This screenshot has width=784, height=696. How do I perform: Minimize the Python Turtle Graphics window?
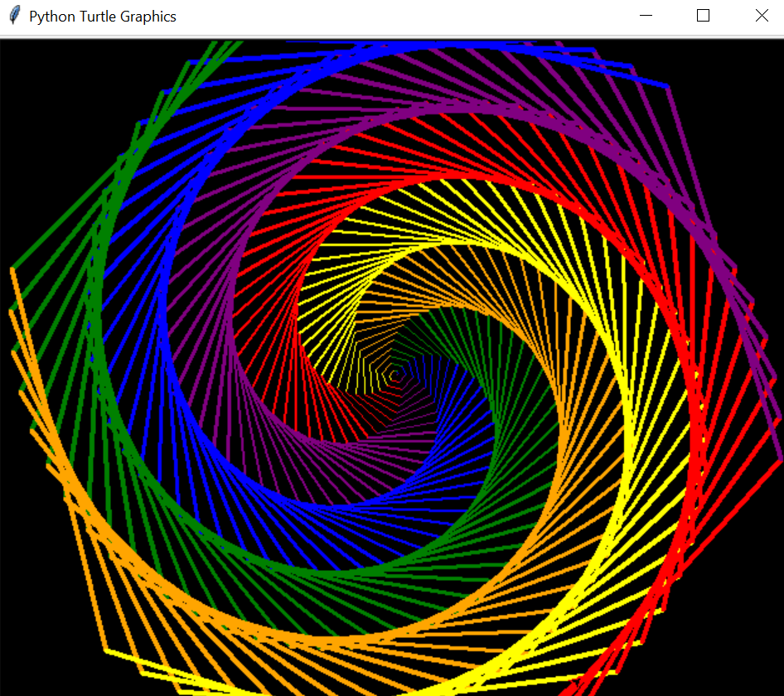[x=646, y=16]
